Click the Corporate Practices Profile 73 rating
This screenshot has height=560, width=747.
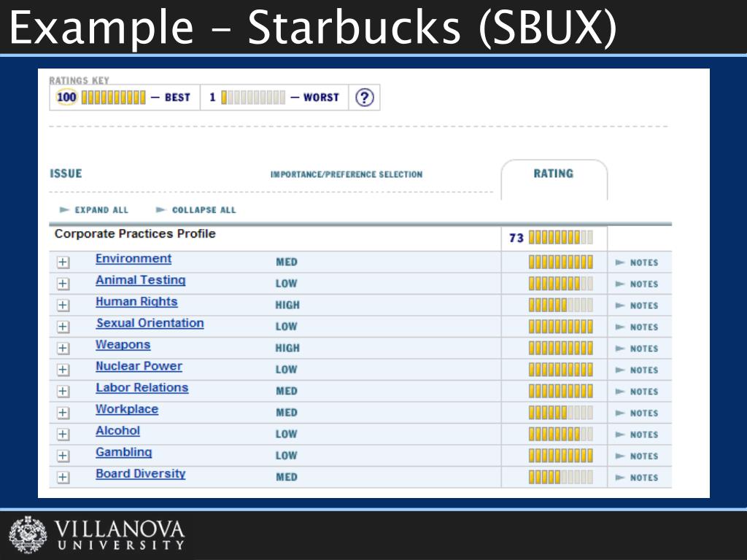click(551, 238)
